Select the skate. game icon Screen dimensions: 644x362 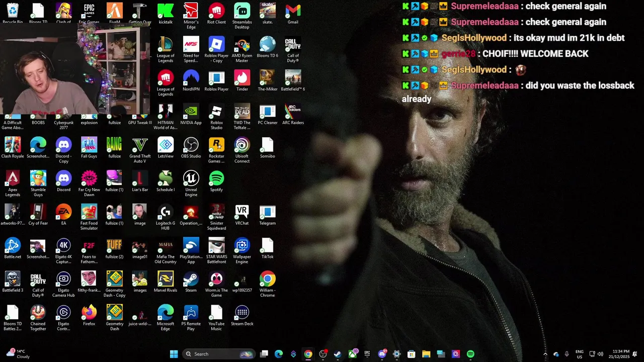click(x=268, y=13)
